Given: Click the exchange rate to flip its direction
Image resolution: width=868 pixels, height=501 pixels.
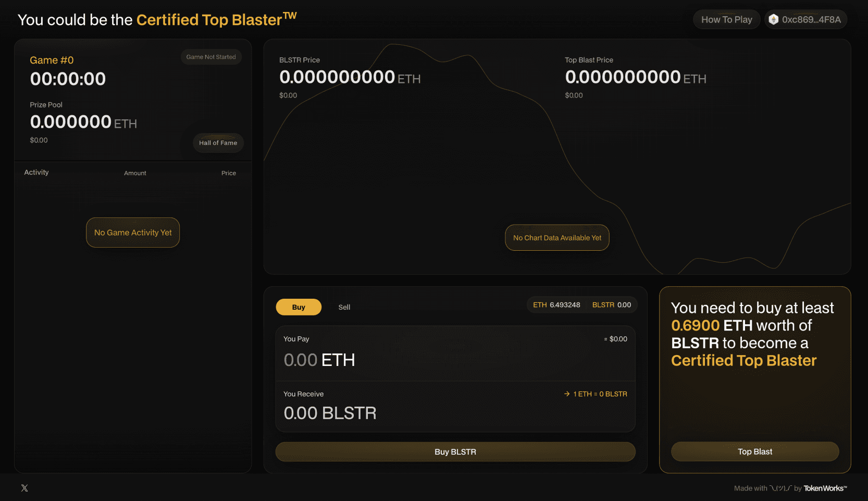Looking at the screenshot, I should pos(599,394).
